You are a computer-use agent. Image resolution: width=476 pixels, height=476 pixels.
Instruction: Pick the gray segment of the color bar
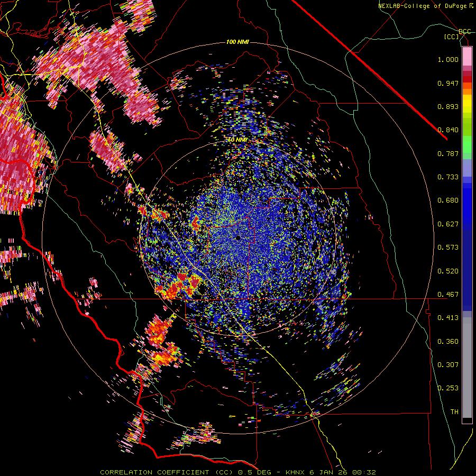pos(467,368)
